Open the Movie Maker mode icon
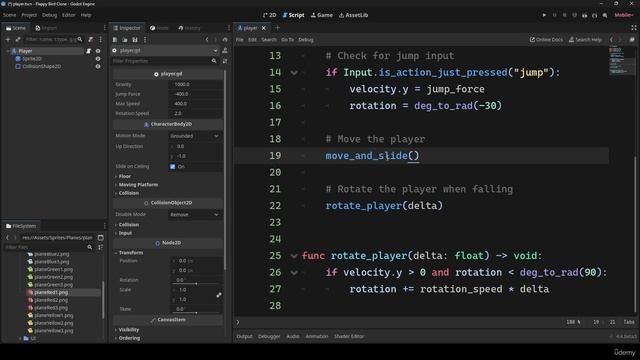The width and height of the screenshot is (640, 360). click(x=604, y=15)
